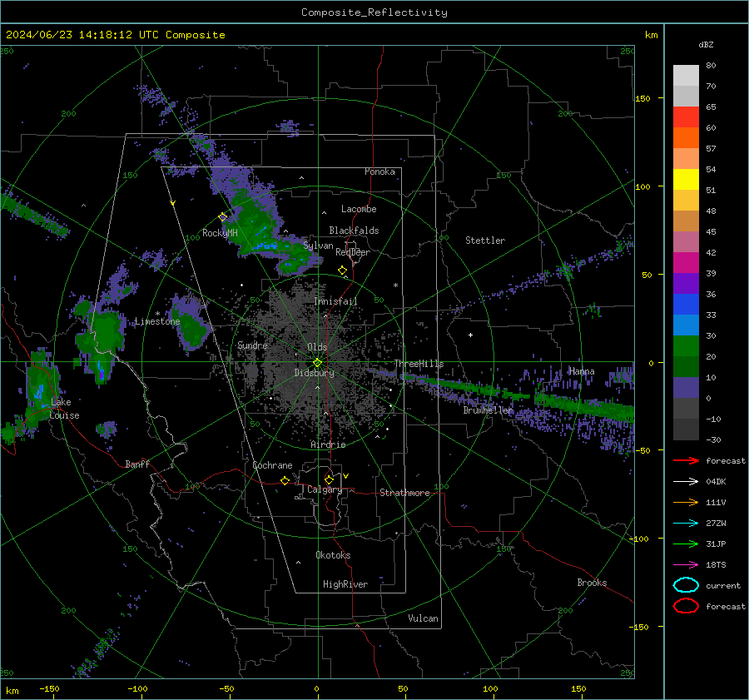Image resolution: width=749 pixels, height=700 pixels.
Task: Click the cyan 'current' ellipse icon
Action: (686, 585)
